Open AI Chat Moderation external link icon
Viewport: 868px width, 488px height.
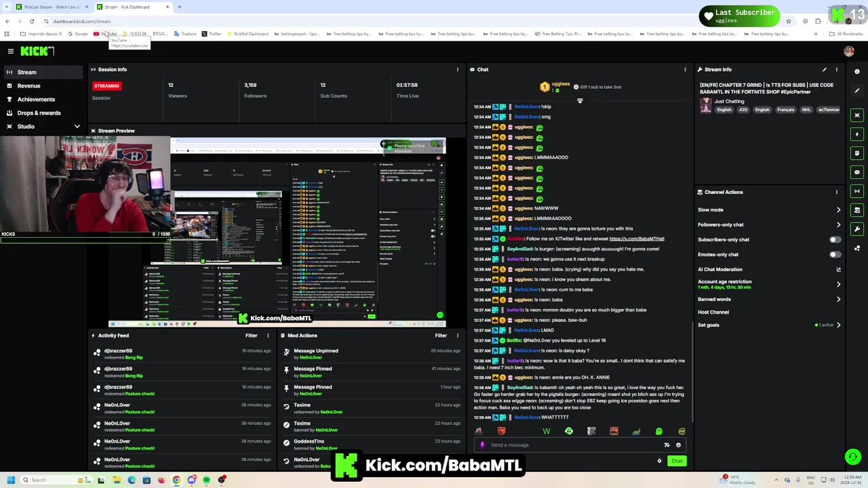tap(839, 270)
